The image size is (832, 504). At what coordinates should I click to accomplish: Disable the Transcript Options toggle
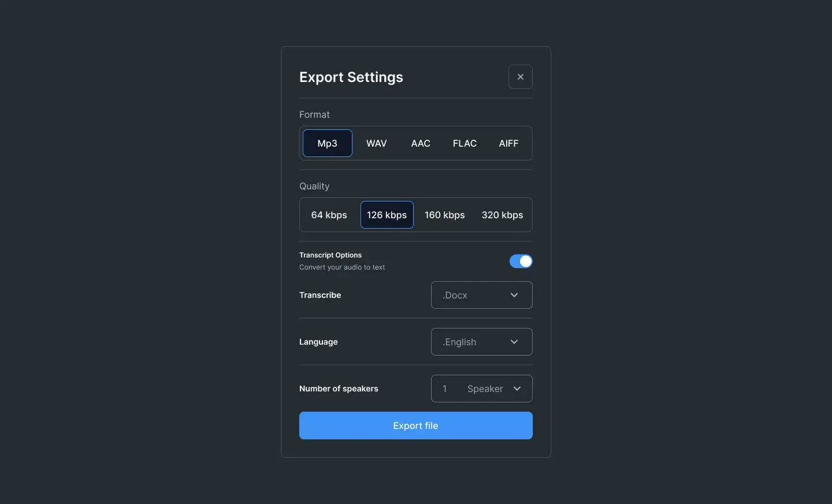521,262
